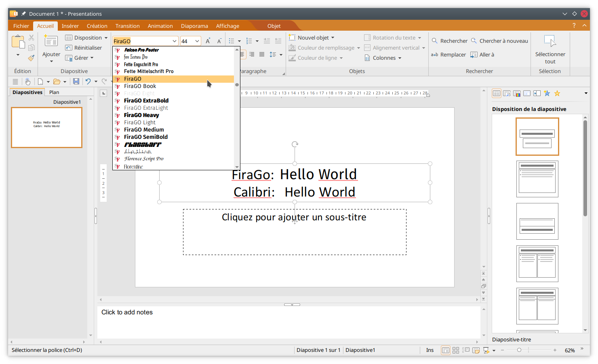This screenshot has width=598, height=364.
Task: Click the Save floppy disk icon
Action: pos(76,82)
